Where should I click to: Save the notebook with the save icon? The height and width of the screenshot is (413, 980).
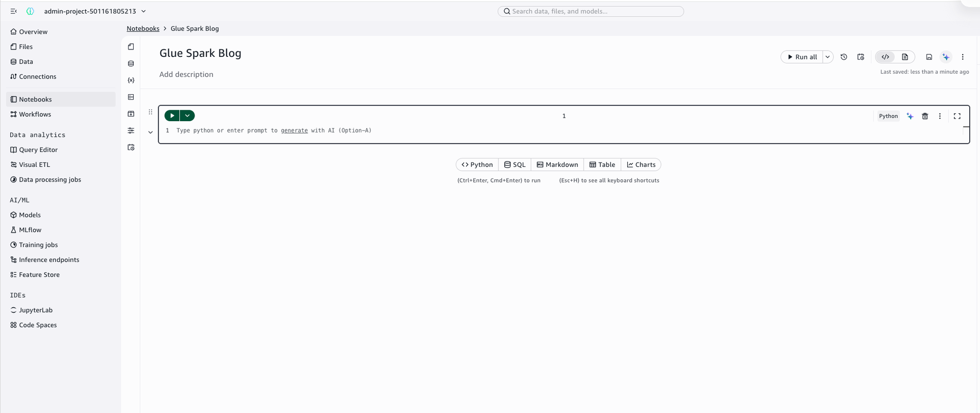[x=929, y=57]
